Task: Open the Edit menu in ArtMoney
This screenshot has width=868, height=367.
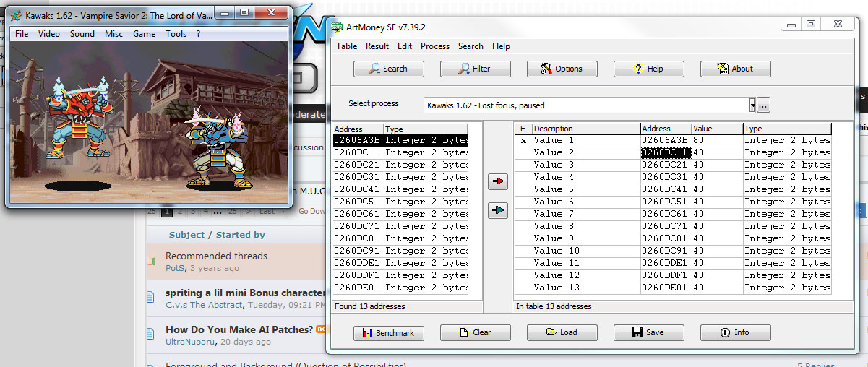Action: point(405,46)
